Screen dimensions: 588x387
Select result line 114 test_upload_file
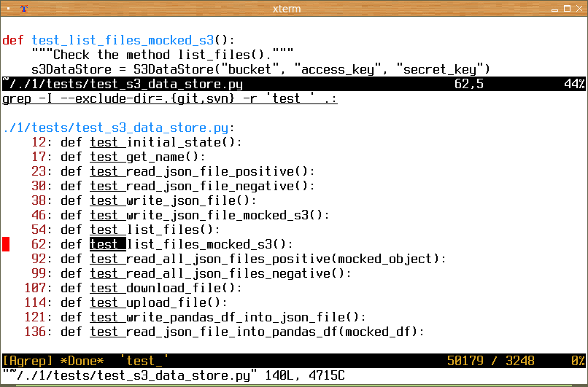[125, 303]
